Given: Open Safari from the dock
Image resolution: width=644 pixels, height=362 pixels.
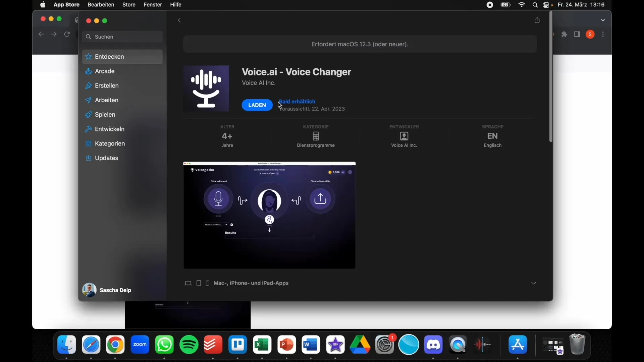Looking at the screenshot, I should [x=91, y=345].
